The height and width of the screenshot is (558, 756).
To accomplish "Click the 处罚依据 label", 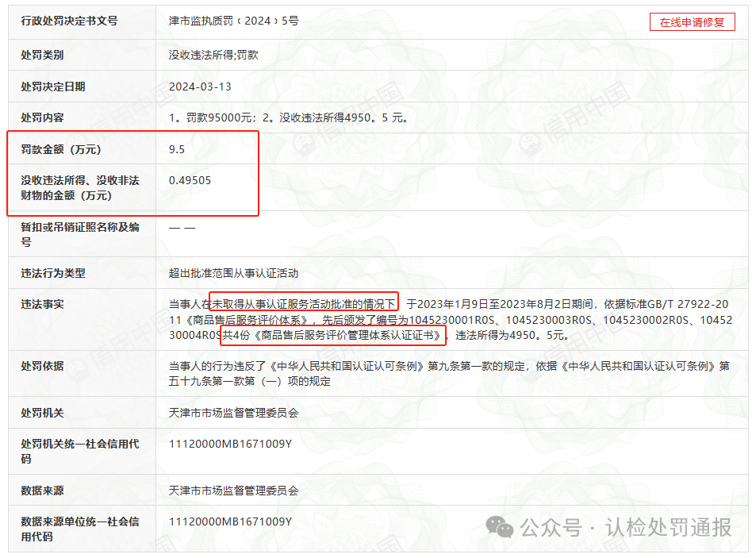I will (42, 366).
